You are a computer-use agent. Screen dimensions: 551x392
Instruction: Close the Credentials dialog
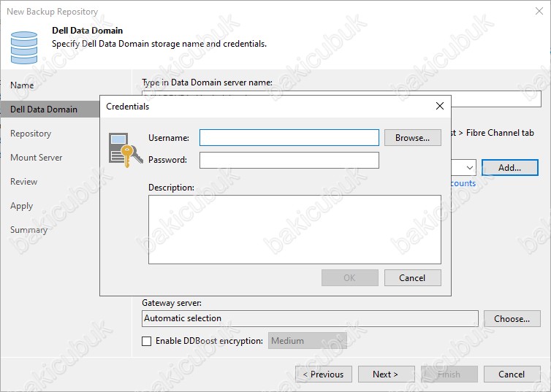click(x=440, y=106)
